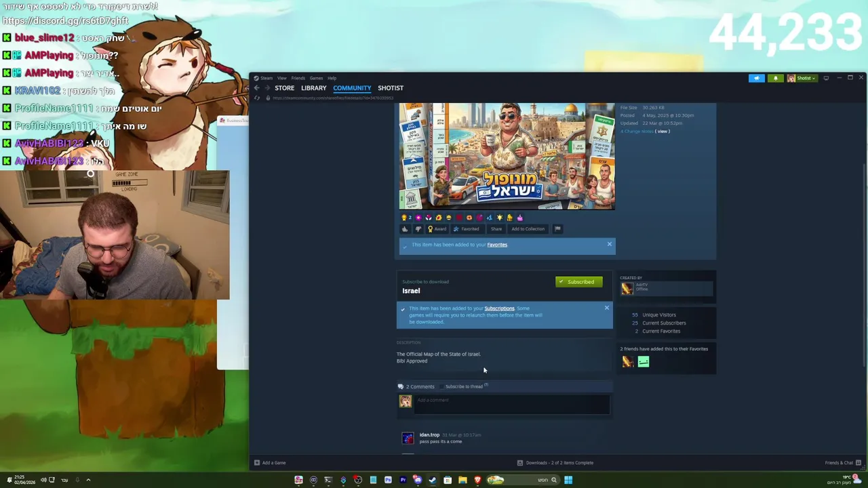The image size is (868, 488).
Task: Open File Explorer from taskbar
Action: coord(462,480)
